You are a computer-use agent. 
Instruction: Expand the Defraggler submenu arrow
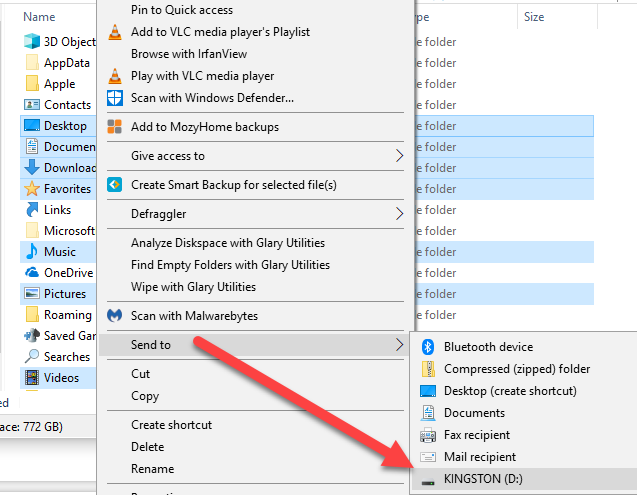point(399,214)
